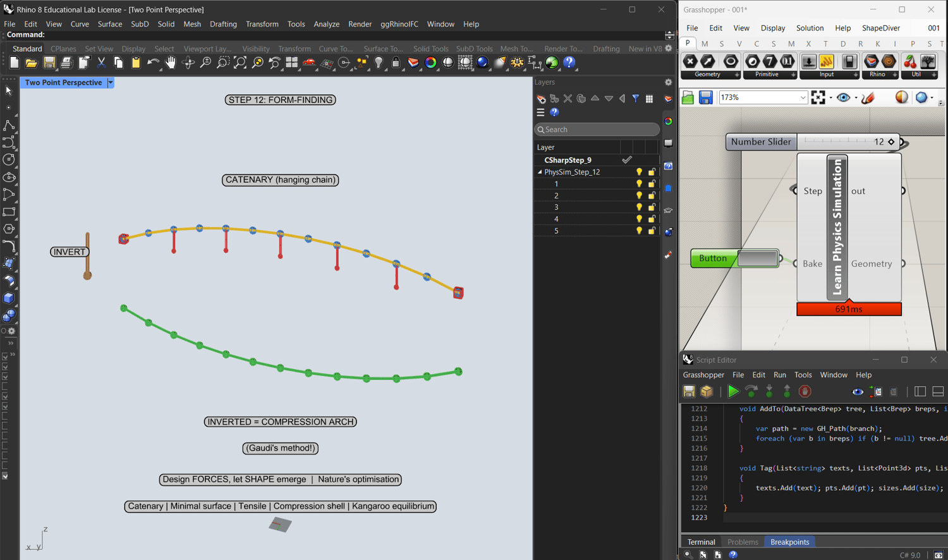This screenshot has height=560, width=948.
Task: Click the New file icon in Rhino toolbar
Action: pyautogui.click(x=15, y=63)
